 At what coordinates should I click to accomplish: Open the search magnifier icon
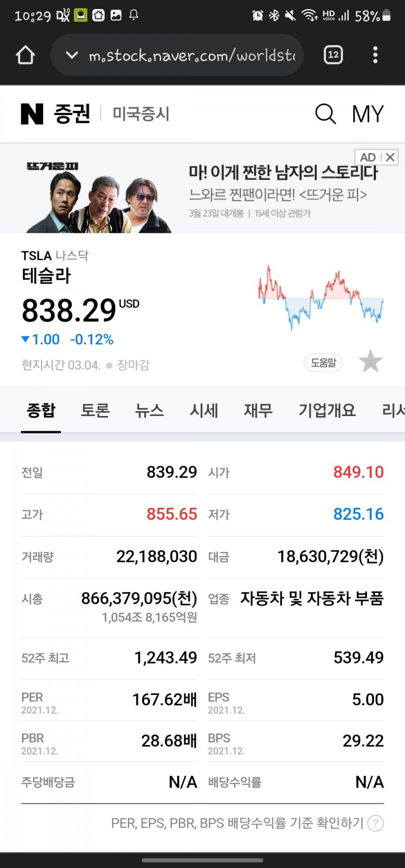(326, 114)
